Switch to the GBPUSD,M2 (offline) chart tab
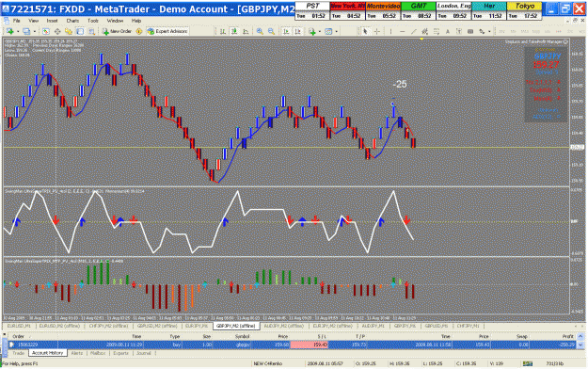This screenshot has width=588, height=369. pyautogui.click(x=157, y=326)
